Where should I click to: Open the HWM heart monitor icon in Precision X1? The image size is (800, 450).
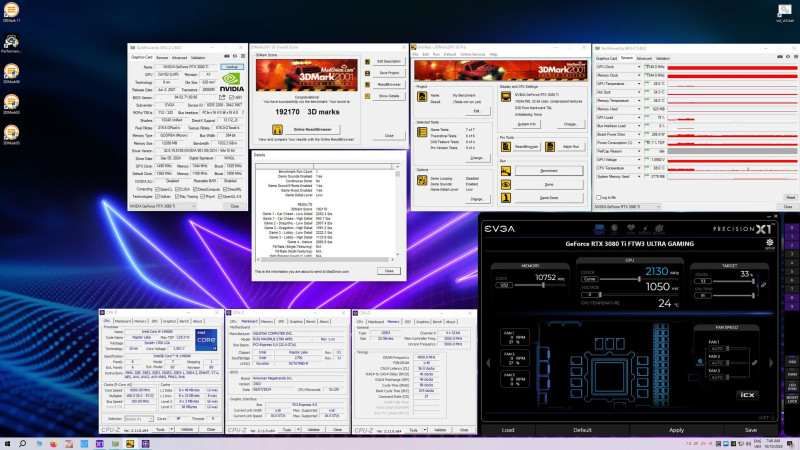pos(631,229)
